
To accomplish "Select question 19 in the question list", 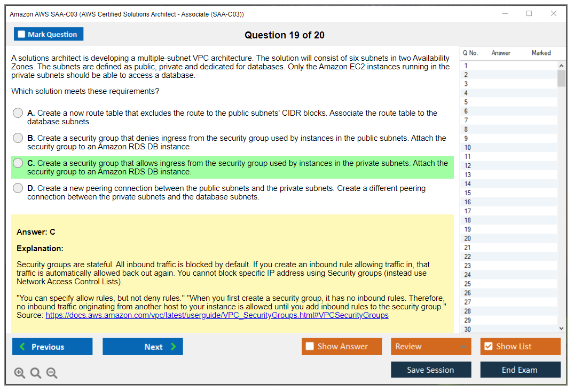I will [468, 229].
